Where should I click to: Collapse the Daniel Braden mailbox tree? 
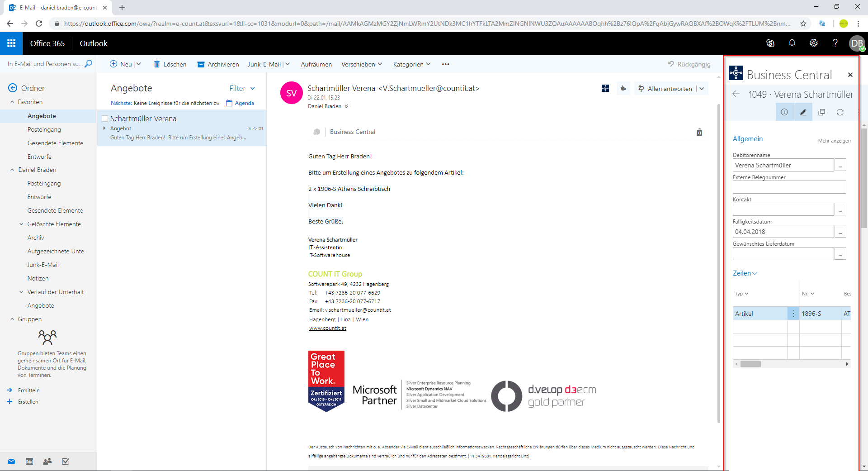coord(12,170)
